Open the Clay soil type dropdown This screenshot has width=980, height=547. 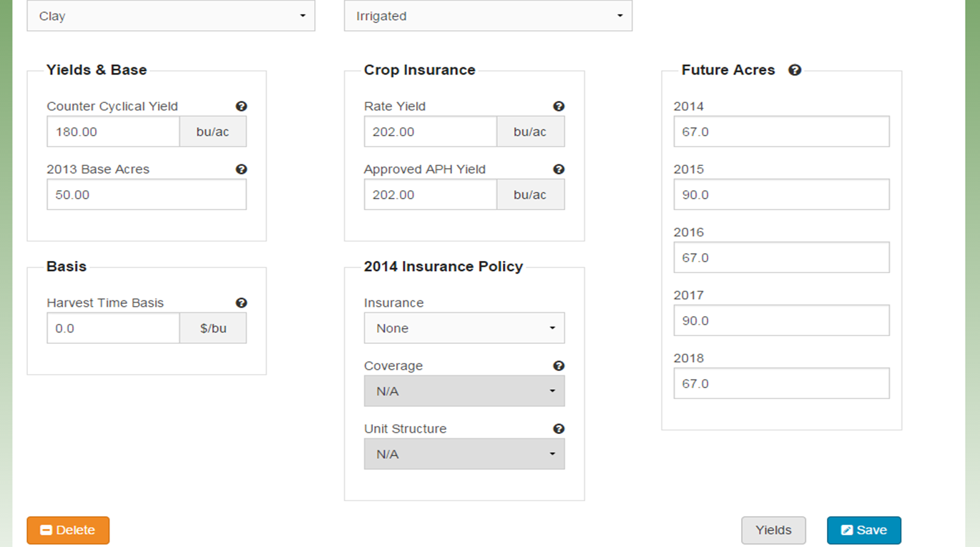tap(171, 16)
